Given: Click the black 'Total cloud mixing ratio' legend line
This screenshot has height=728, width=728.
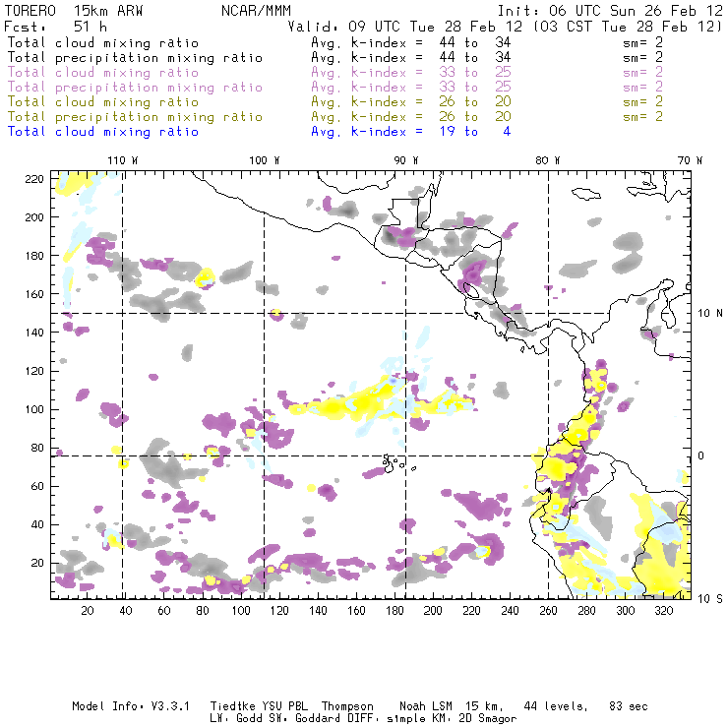Looking at the screenshot, I should coord(103,42).
